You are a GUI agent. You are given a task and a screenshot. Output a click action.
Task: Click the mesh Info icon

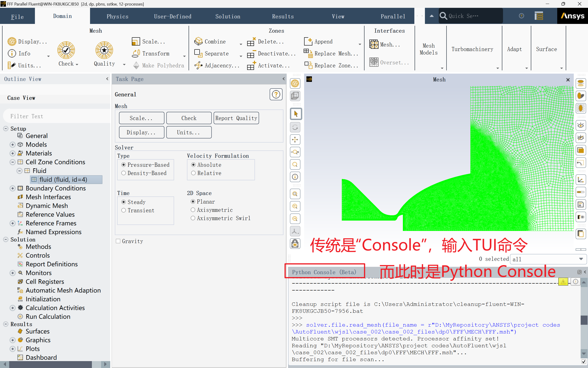(x=12, y=54)
